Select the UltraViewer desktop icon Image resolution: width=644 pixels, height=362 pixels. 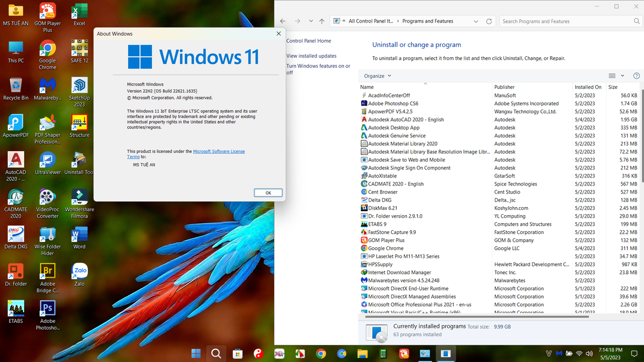coord(47,163)
